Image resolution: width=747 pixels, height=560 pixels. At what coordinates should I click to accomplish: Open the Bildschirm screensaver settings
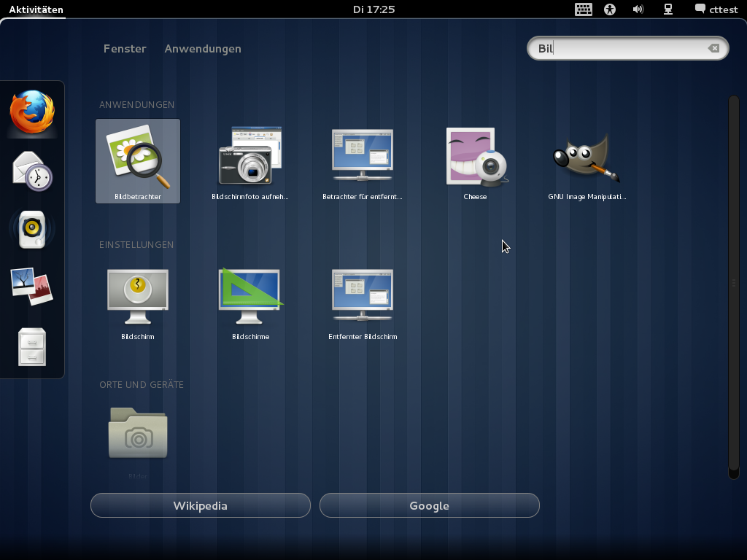(138, 301)
